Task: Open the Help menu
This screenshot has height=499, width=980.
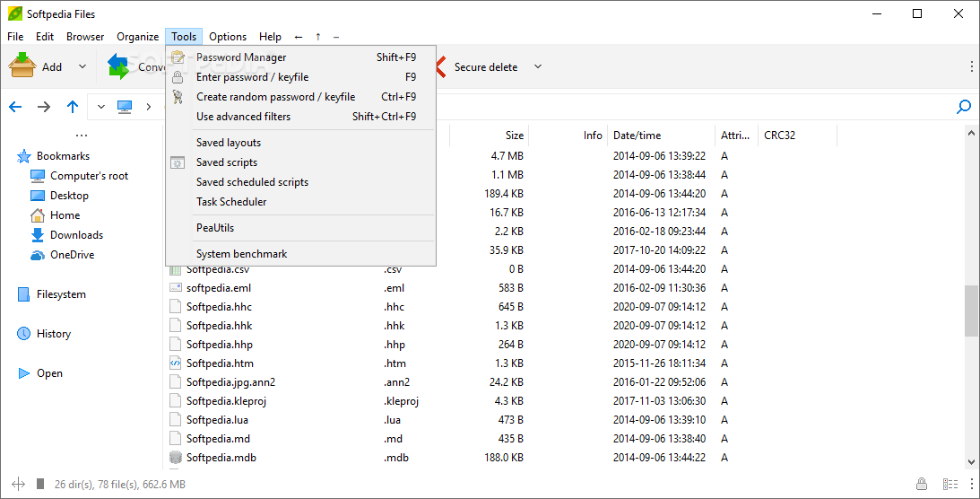Action: click(x=271, y=37)
